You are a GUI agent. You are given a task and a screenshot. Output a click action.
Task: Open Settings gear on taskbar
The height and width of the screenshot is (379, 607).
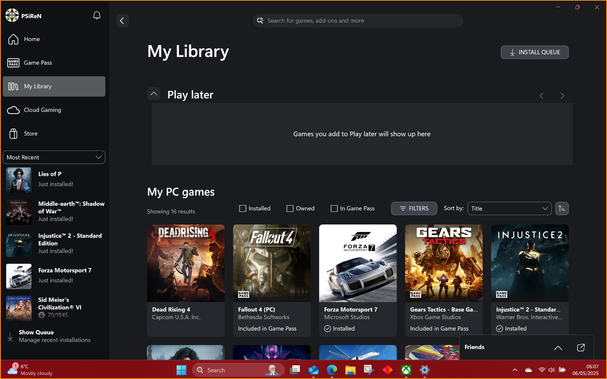click(424, 370)
